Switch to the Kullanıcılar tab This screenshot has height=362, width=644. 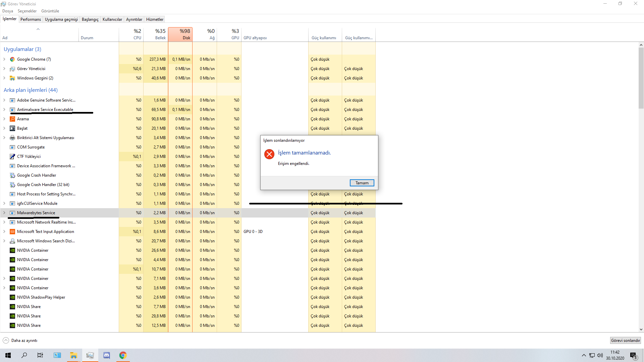click(112, 19)
